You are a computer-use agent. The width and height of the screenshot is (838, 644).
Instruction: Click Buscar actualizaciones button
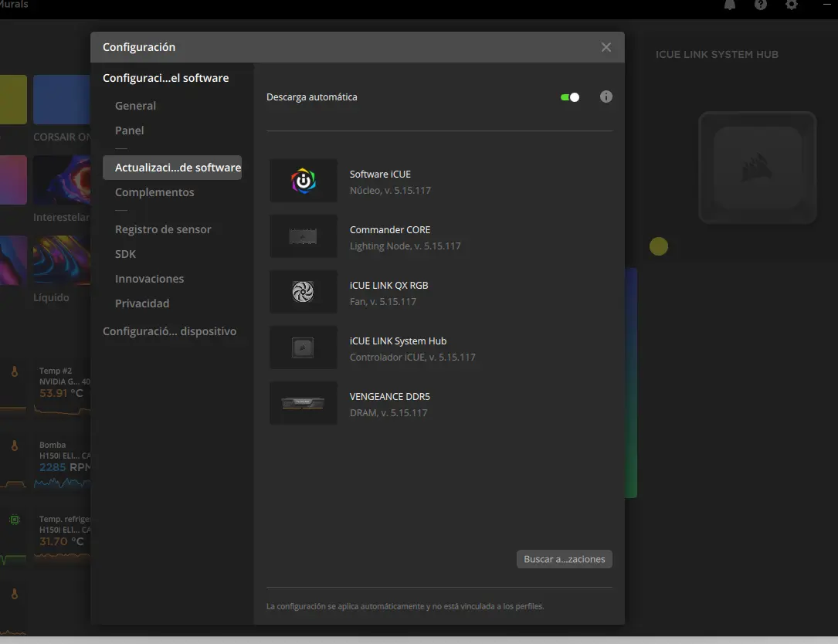pyautogui.click(x=565, y=559)
